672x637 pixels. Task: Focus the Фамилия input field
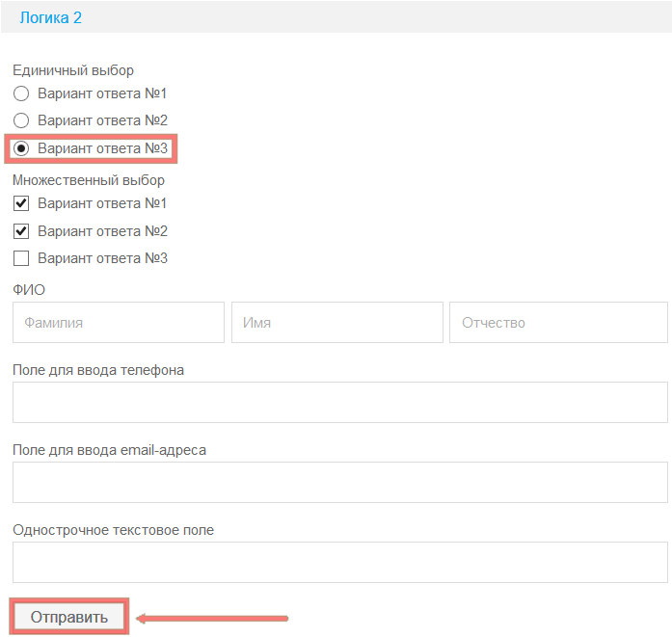tap(118, 323)
